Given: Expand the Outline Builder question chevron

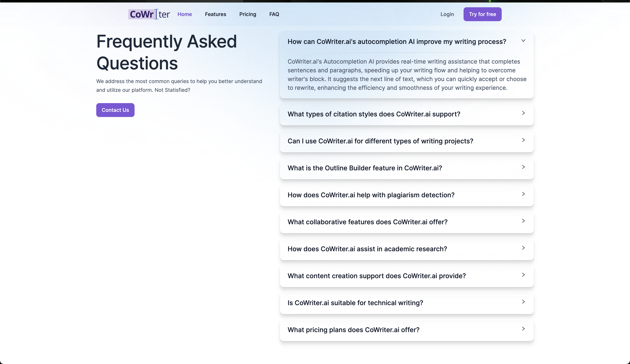Looking at the screenshot, I should [x=523, y=167].
